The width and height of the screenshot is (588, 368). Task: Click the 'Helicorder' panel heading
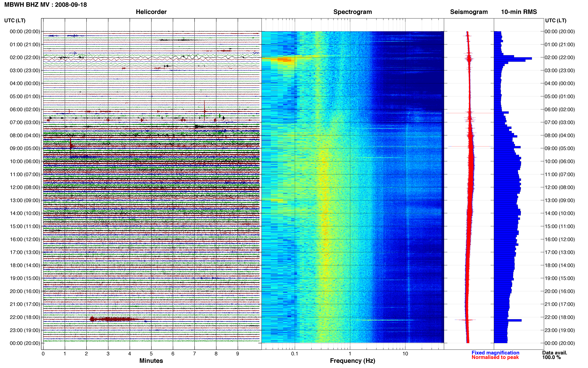(151, 12)
